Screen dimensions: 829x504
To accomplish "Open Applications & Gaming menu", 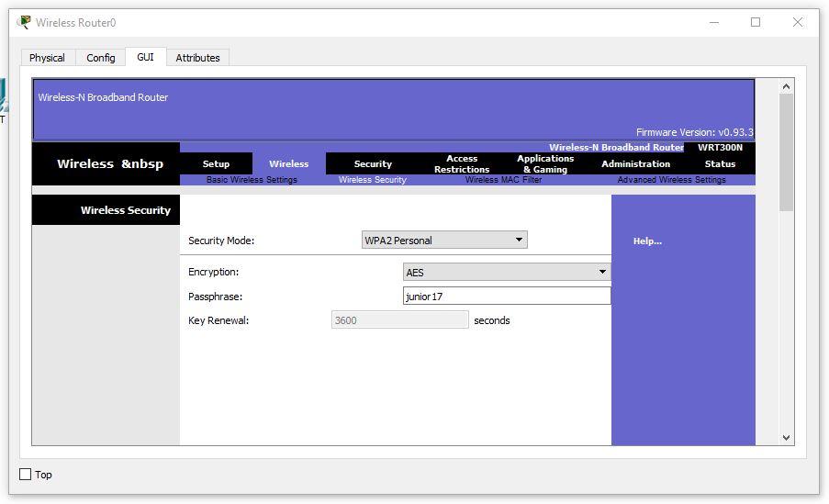I will pyautogui.click(x=545, y=164).
